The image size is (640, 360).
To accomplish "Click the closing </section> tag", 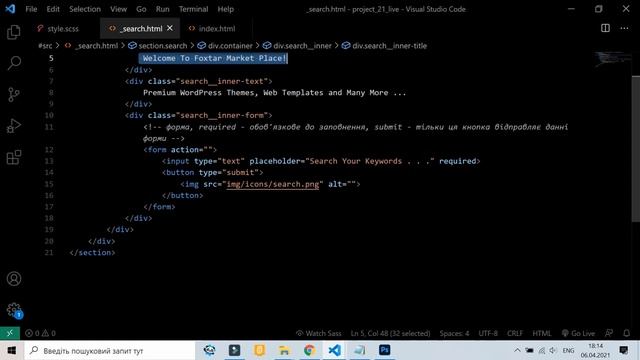I will click(92, 253).
